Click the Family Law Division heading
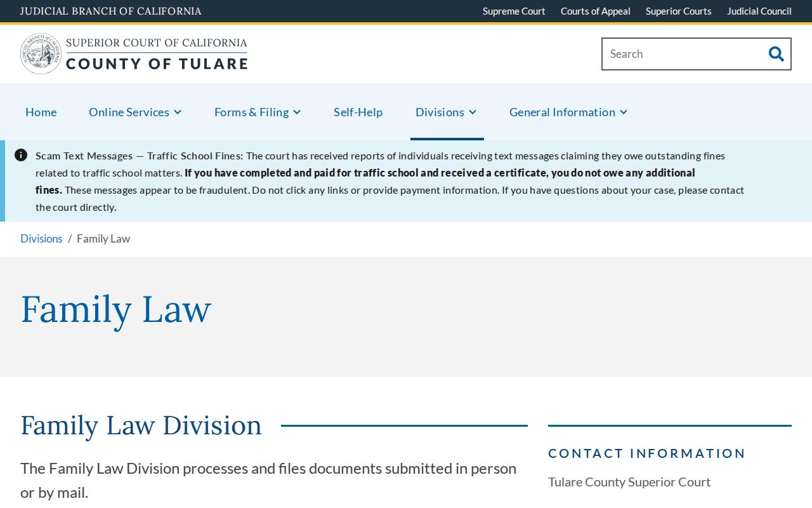 click(141, 425)
